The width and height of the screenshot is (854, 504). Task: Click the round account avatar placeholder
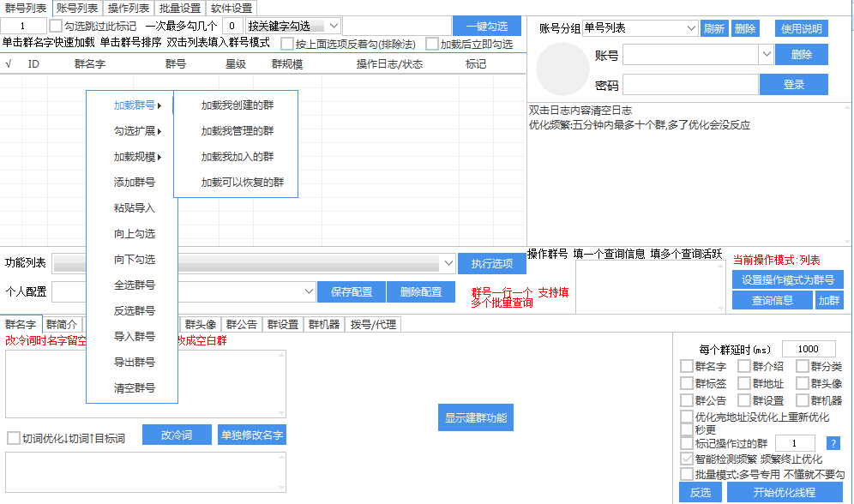click(x=562, y=69)
